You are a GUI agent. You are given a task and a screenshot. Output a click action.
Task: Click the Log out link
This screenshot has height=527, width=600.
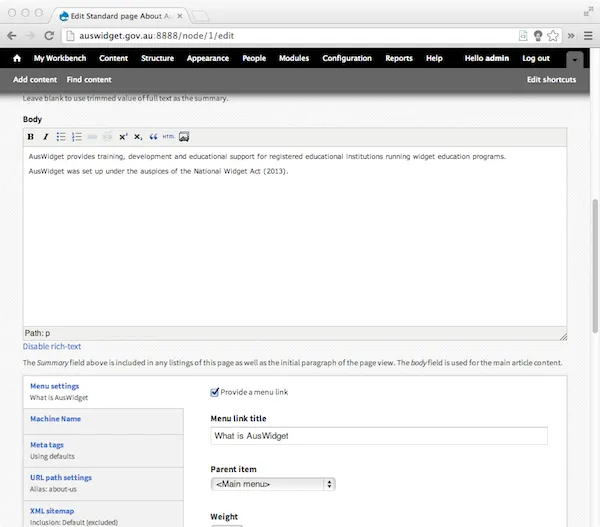[535, 59]
